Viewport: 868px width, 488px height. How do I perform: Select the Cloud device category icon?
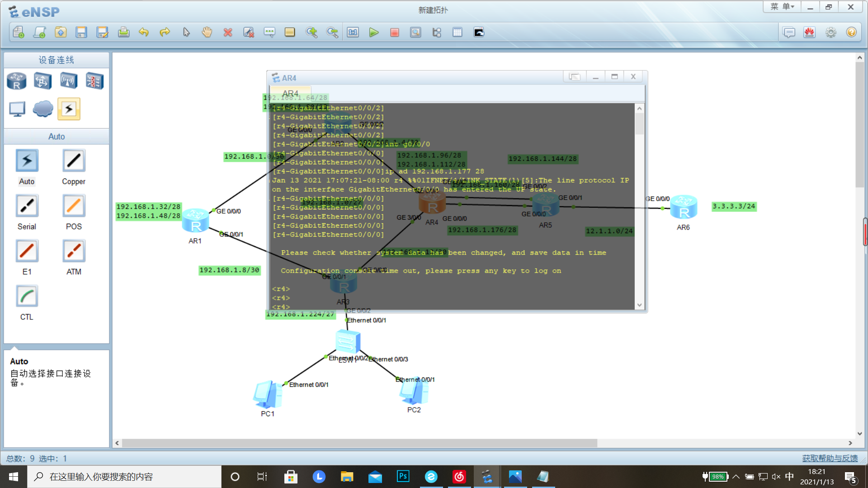tap(43, 109)
